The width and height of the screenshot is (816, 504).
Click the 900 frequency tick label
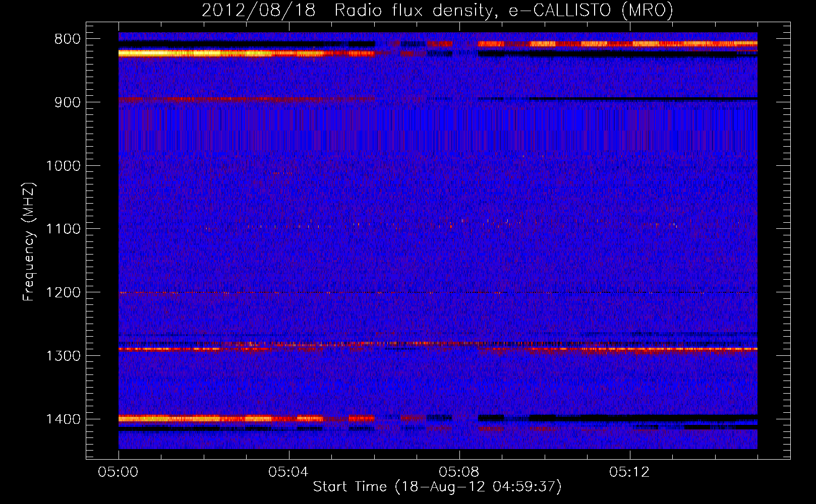click(x=68, y=102)
